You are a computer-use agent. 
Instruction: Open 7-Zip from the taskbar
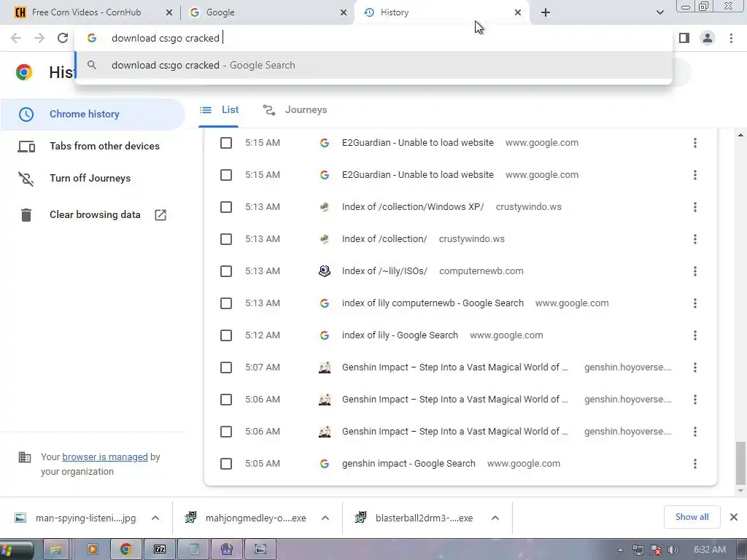point(160,550)
